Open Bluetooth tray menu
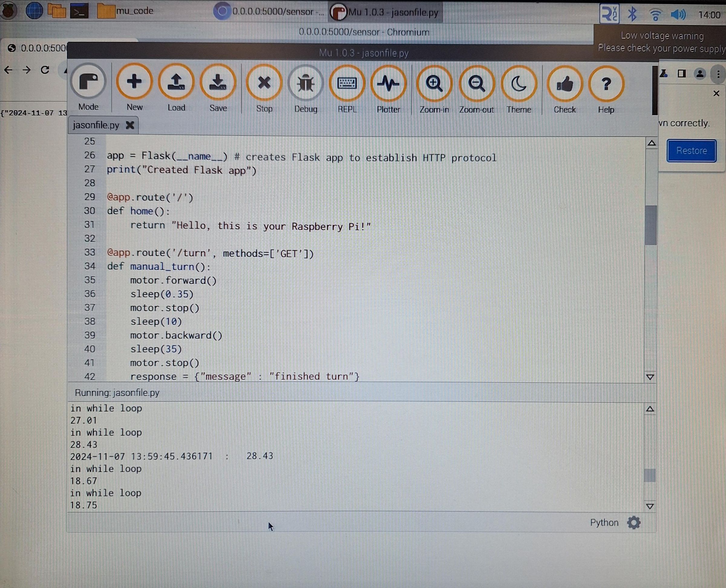 click(633, 14)
